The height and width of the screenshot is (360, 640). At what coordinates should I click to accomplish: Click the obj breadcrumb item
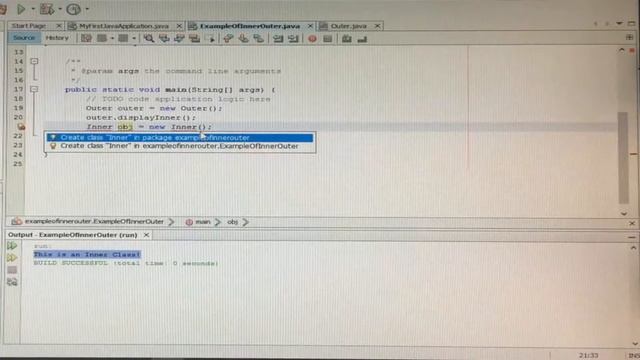coord(232,222)
